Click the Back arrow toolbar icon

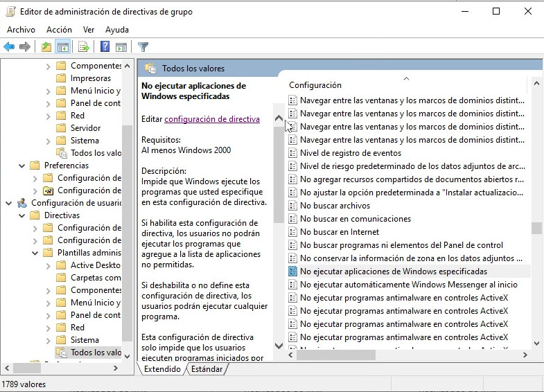pos(9,47)
